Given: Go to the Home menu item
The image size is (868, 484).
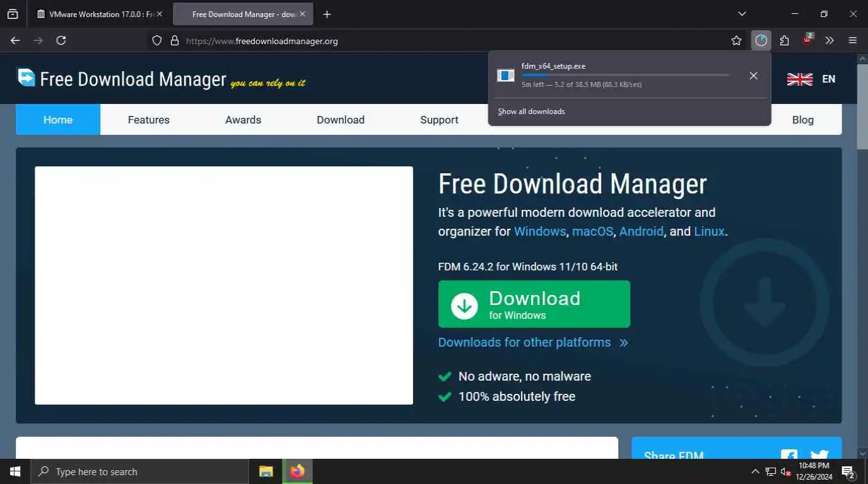Looking at the screenshot, I should click(58, 120).
